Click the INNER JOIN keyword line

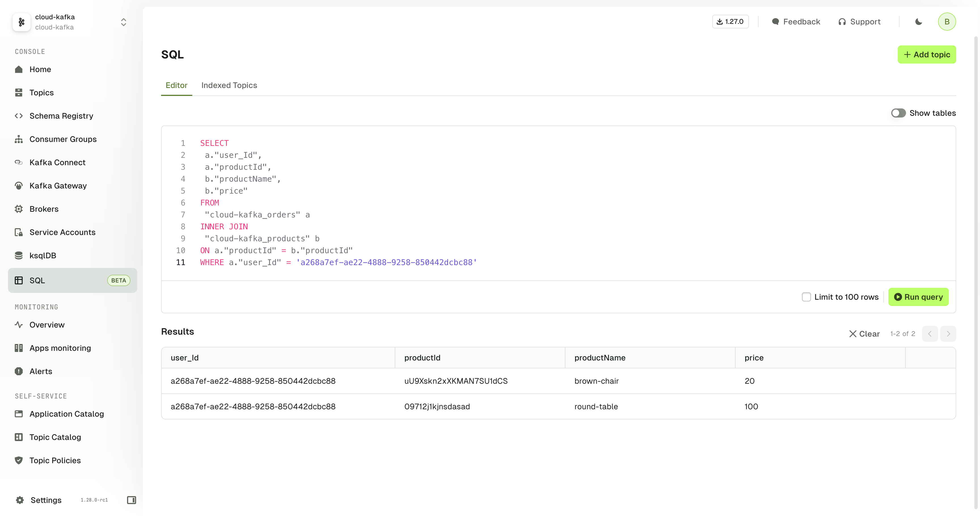pyautogui.click(x=224, y=226)
